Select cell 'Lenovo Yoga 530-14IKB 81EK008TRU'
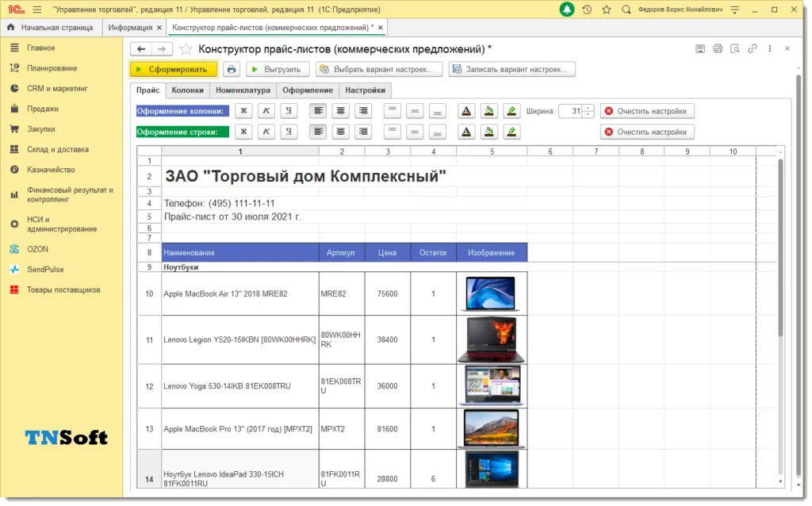This screenshot has height=506, width=812. click(x=239, y=386)
